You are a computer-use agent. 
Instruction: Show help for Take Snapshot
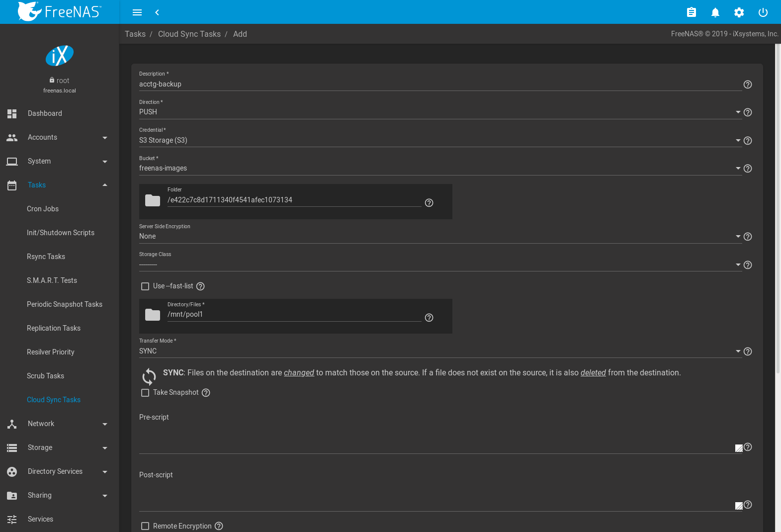[206, 393]
